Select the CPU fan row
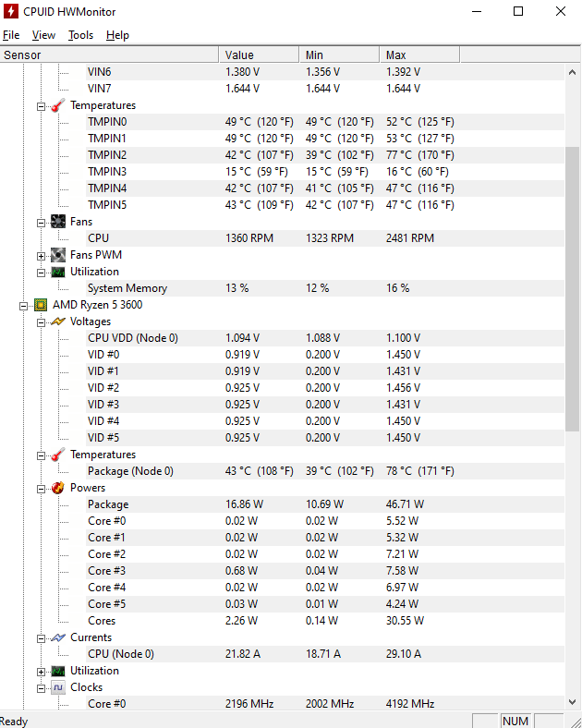Screen dimensions: 582x728 pyautogui.click(x=325, y=238)
